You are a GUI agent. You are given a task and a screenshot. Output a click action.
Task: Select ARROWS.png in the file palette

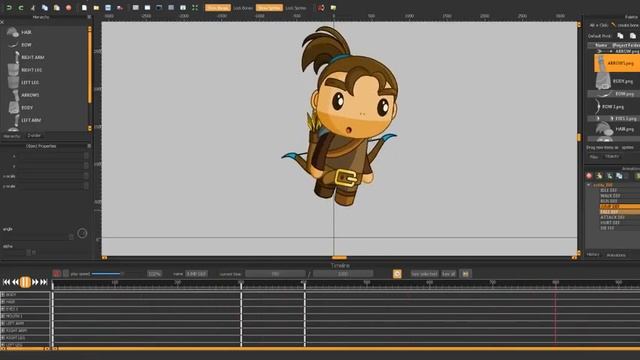click(x=617, y=63)
